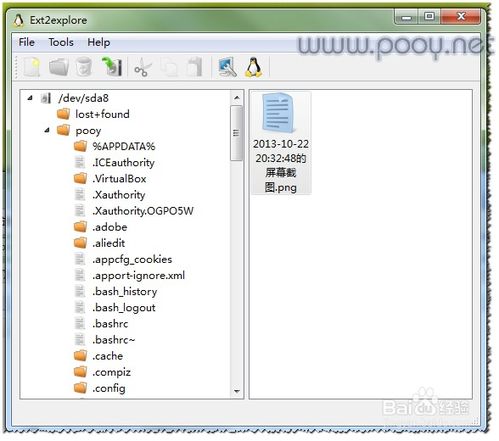Click the green arrow save/export icon
The width and height of the screenshot is (499, 441).
click(x=112, y=66)
